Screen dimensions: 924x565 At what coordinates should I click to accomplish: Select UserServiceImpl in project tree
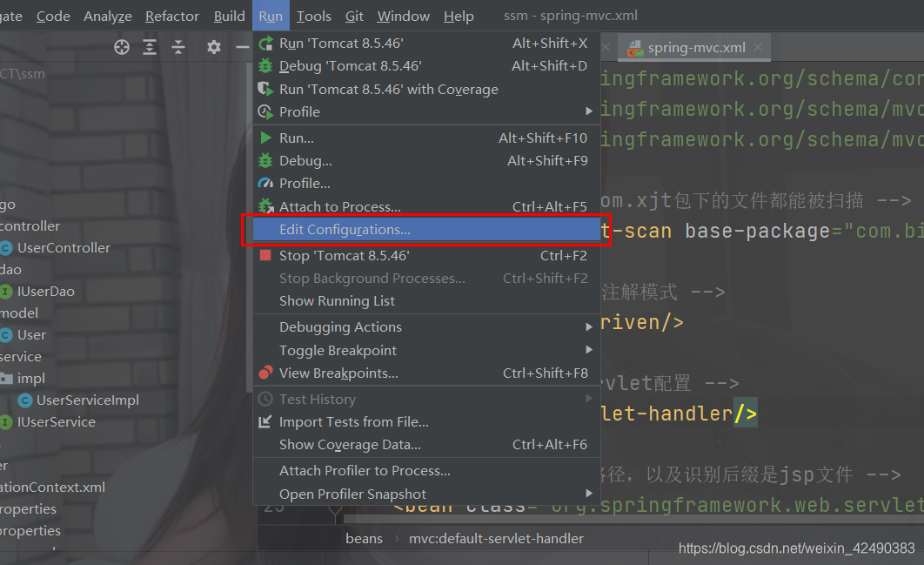coord(88,400)
